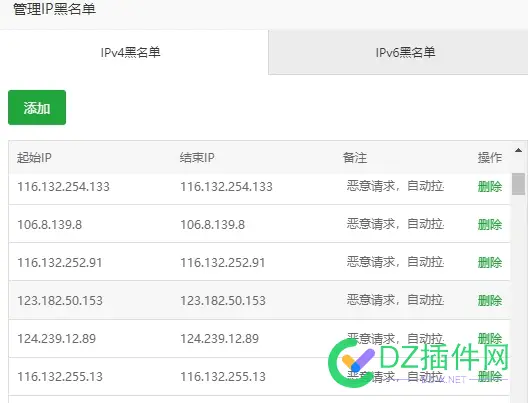The height and width of the screenshot is (403, 528).
Task: Click the scrollbar up arrow
Action: pyautogui.click(x=519, y=150)
